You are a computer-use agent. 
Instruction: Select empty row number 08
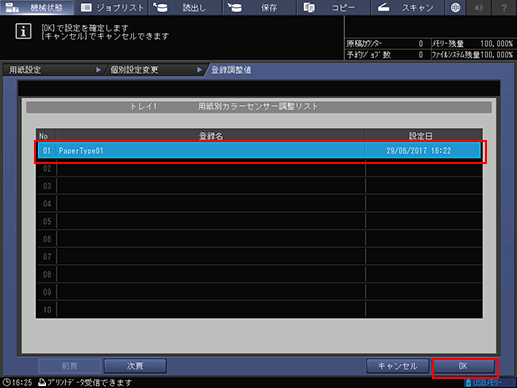click(259, 274)
